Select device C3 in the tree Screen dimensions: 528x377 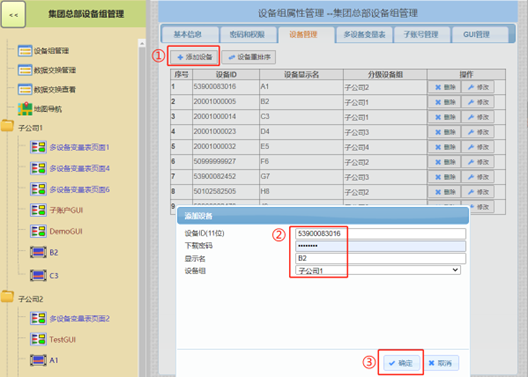44,275
